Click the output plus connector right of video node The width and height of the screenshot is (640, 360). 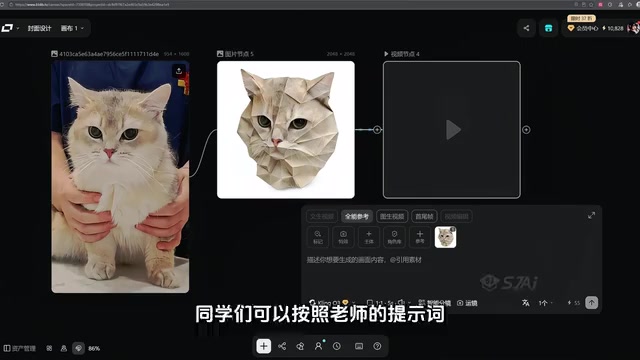click(x=526, y=130)
